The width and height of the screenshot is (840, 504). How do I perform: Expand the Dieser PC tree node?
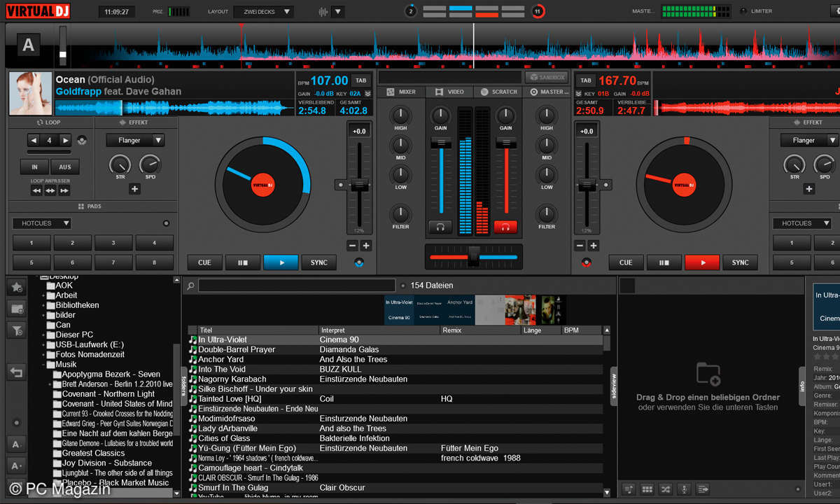click(x=43, y=335)
